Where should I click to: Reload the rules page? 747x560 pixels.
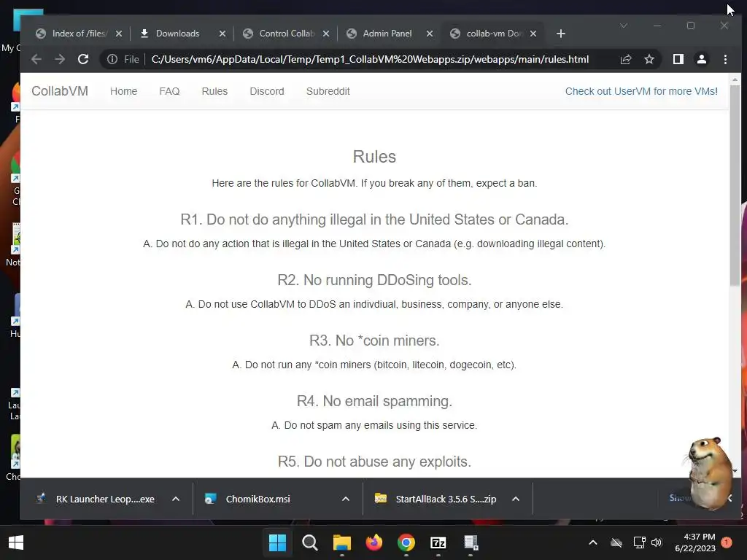83,59
